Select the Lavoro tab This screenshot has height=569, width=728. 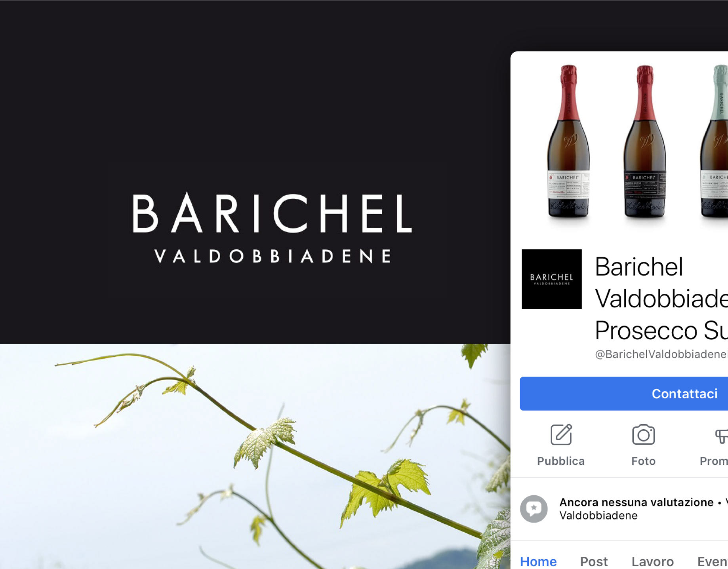652,561
